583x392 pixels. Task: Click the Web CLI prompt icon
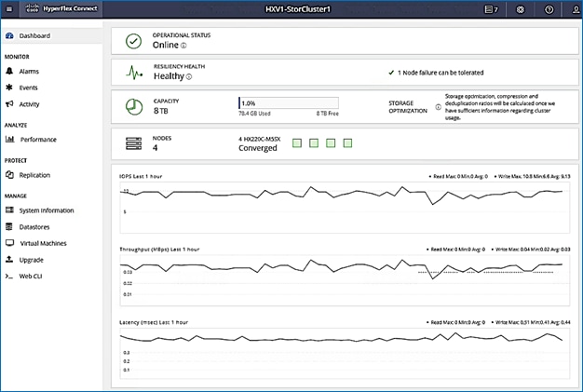point(9,276)
